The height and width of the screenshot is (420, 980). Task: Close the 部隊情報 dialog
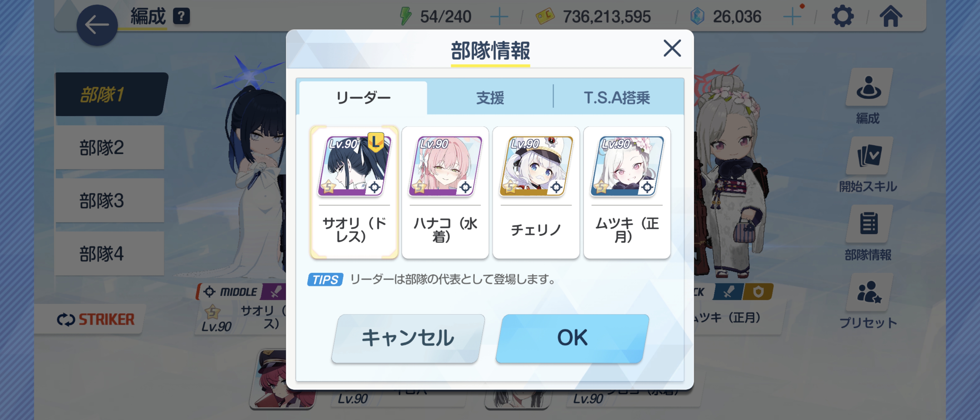(672, 48)
